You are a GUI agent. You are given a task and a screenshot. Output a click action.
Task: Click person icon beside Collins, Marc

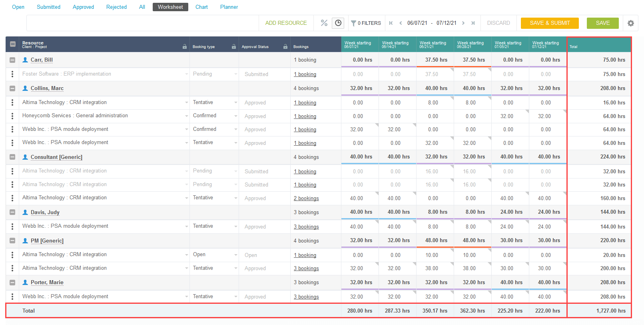[25, 88]
